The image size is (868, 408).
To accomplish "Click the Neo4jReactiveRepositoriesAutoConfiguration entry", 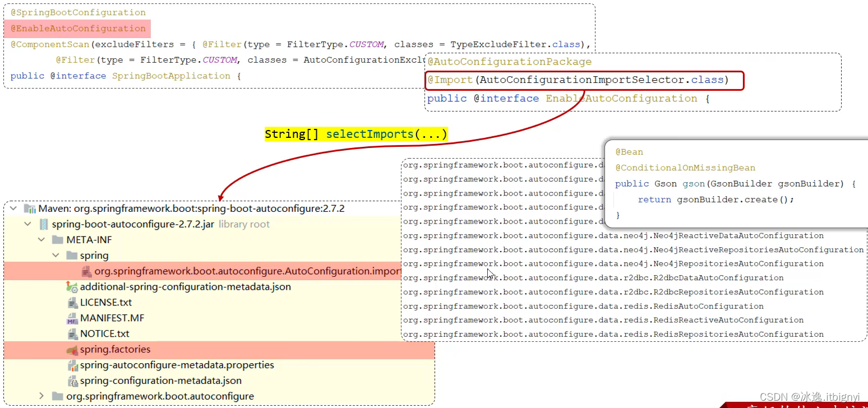I will tap(634, 250).
